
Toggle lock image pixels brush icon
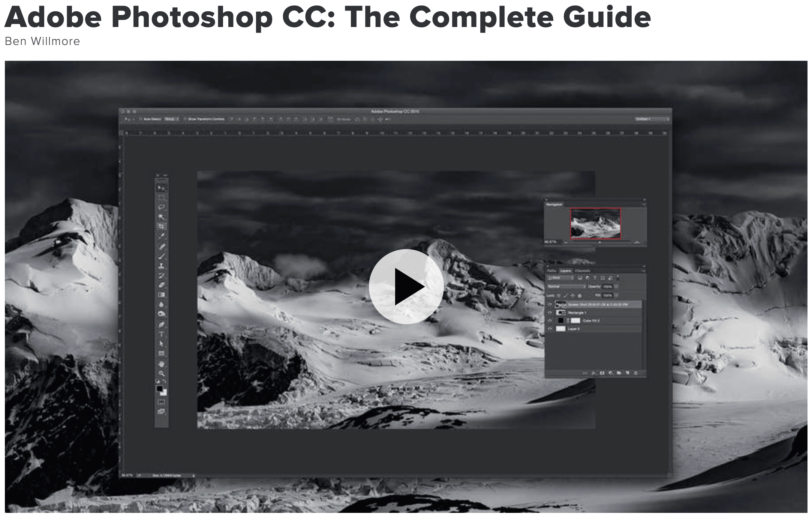(x=566, y=295)
